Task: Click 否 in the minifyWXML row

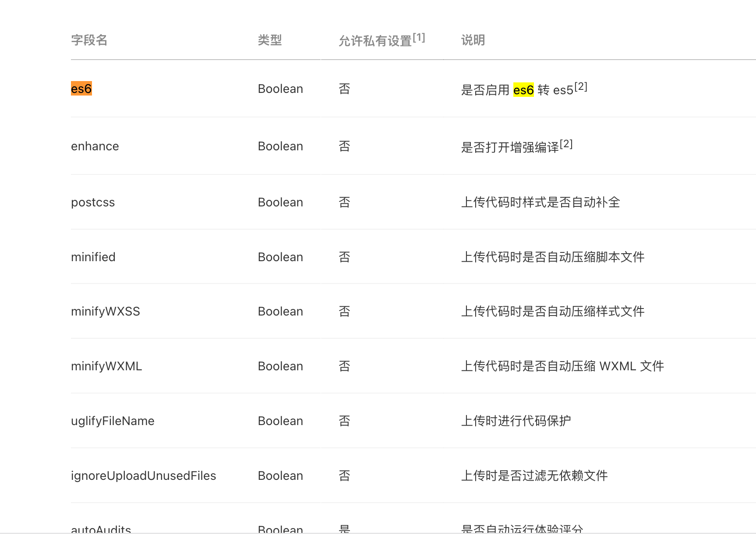Action: coord(345,366)
